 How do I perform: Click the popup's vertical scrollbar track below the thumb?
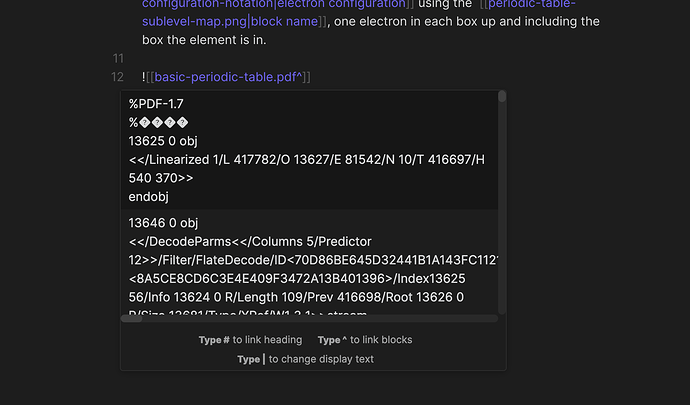502,208
